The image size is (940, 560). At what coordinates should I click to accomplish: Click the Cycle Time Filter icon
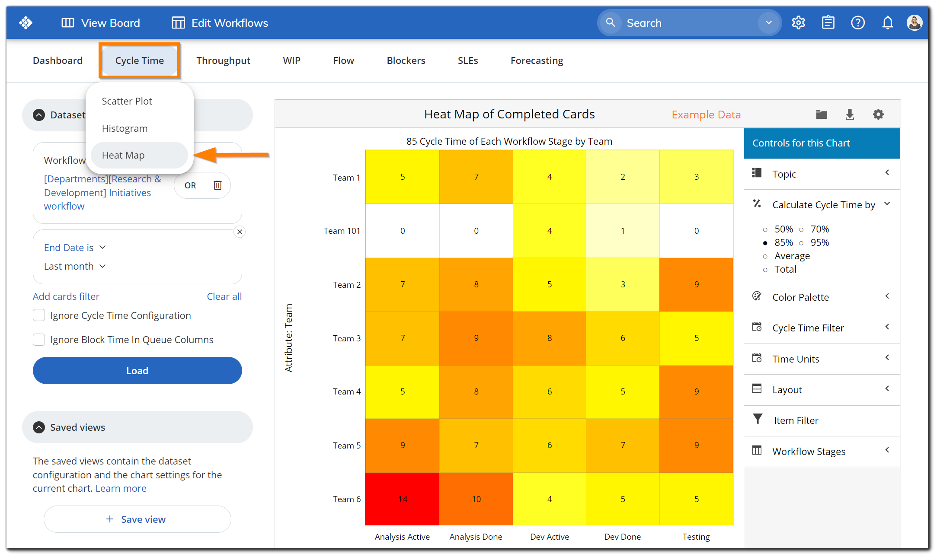coord(757,327)
